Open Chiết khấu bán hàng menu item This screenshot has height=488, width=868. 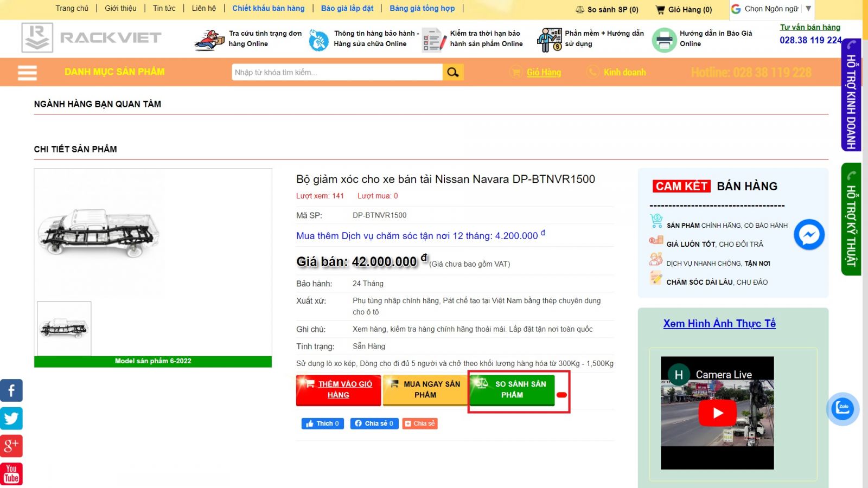click(269, 8)
